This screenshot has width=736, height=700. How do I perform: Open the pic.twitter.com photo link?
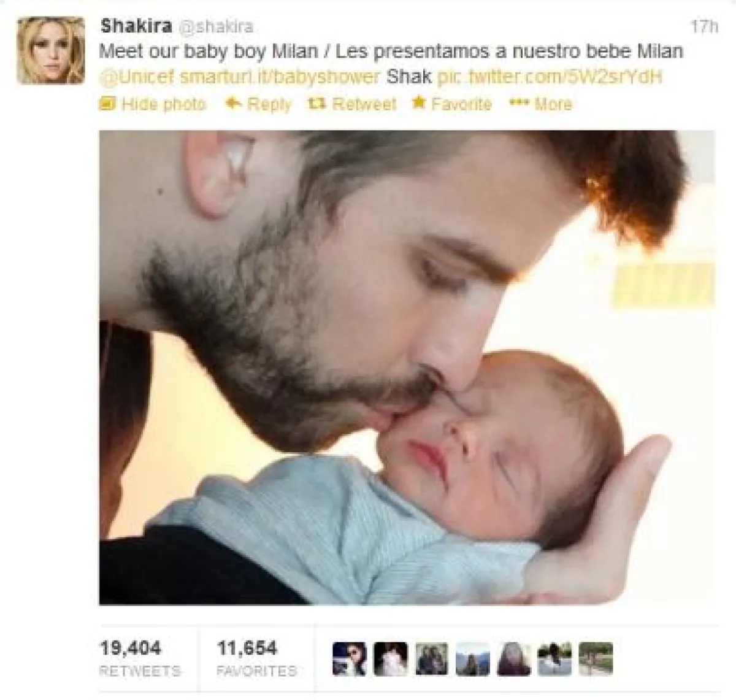click(x=550, y=77)
